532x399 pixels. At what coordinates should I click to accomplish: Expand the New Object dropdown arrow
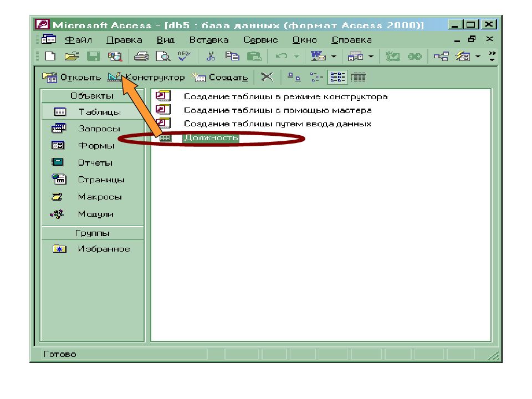(478, 57)
